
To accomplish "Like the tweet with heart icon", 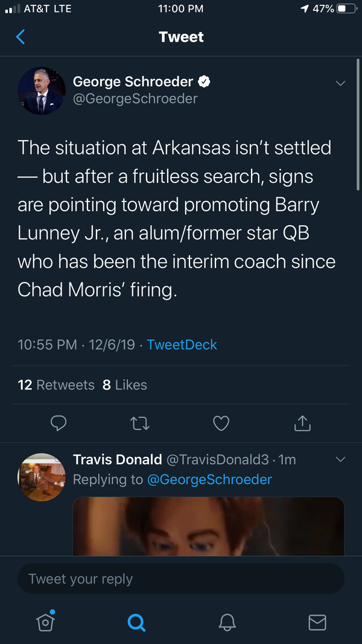I will (x=221, y=423).
